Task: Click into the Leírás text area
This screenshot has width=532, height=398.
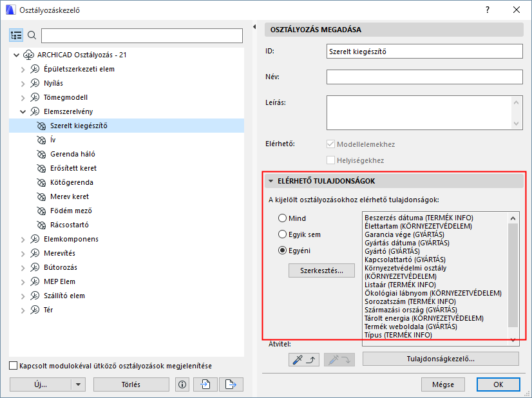Action: (x=419, y=113)
